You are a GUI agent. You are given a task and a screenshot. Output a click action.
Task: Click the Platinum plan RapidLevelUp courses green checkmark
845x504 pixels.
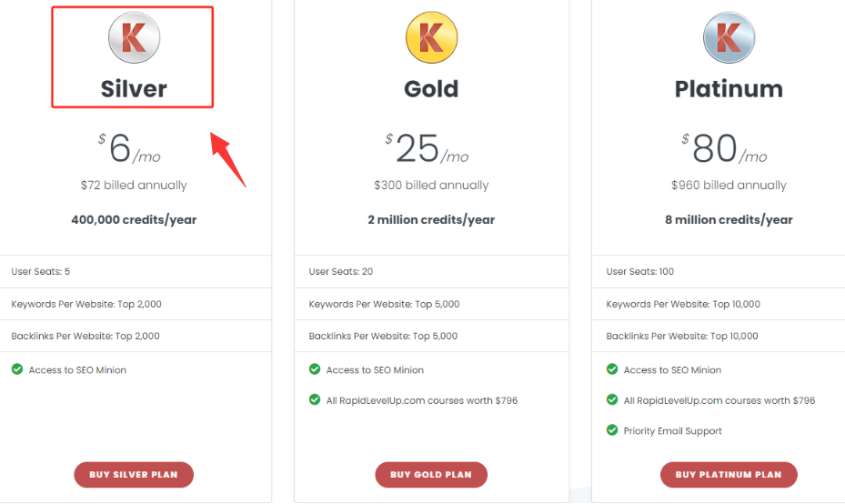coord(612,400)
